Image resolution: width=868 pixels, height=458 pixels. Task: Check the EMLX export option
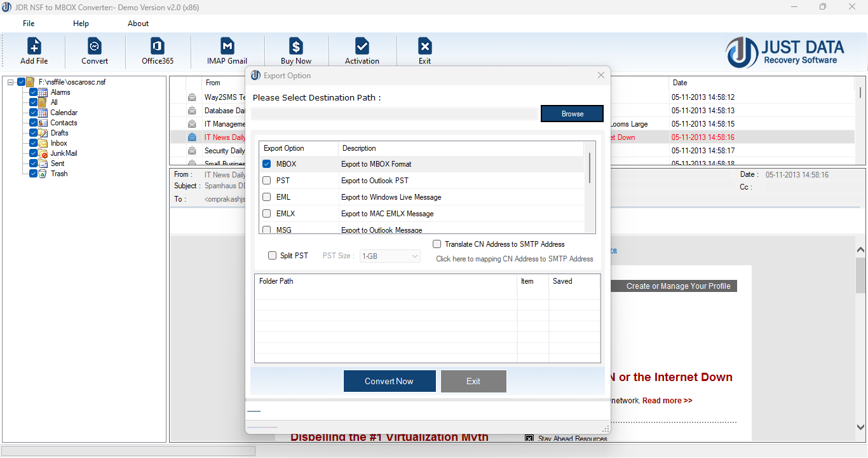click(x=267, y=214)
